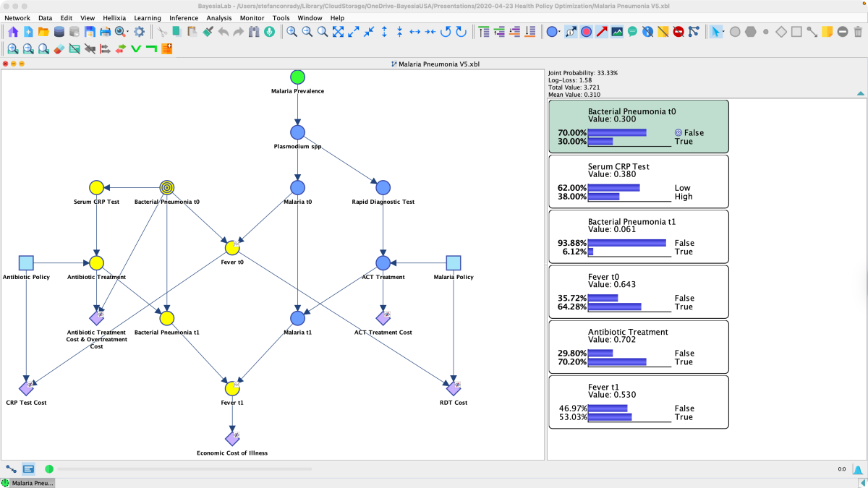Select the square decision node tool
The width and height of the screenshot is (868, 488).
point(796,32)
